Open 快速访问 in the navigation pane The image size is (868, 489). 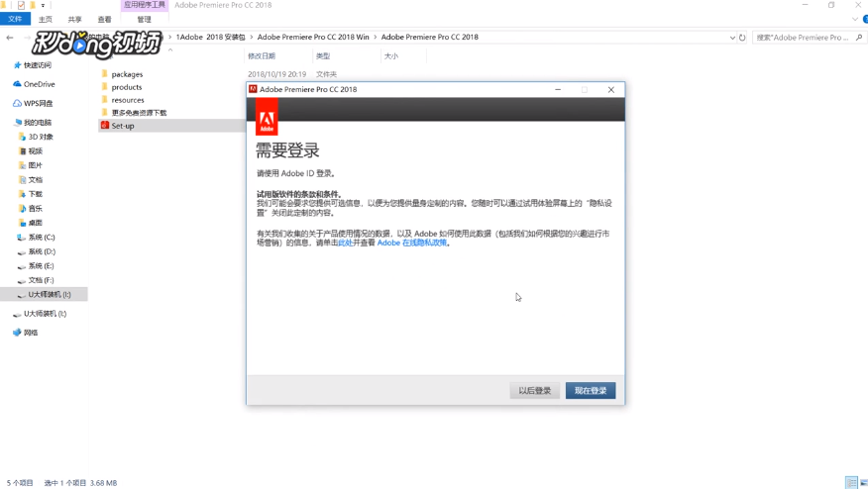click(37, 65)
